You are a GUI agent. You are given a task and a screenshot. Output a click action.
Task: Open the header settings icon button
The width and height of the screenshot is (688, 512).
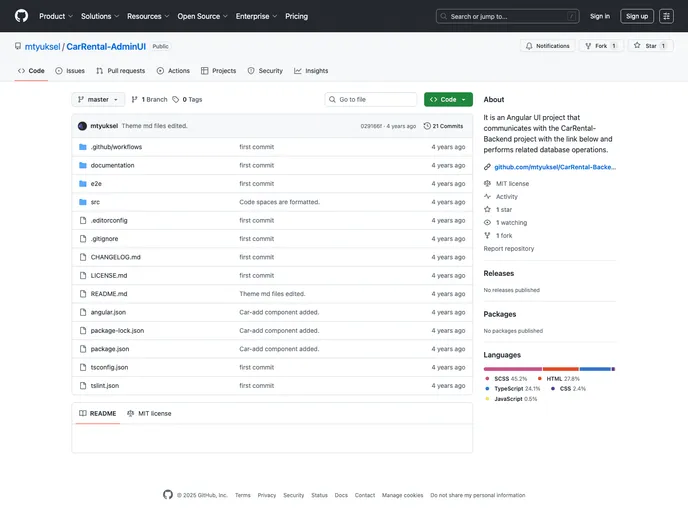(x=666, y=16)
